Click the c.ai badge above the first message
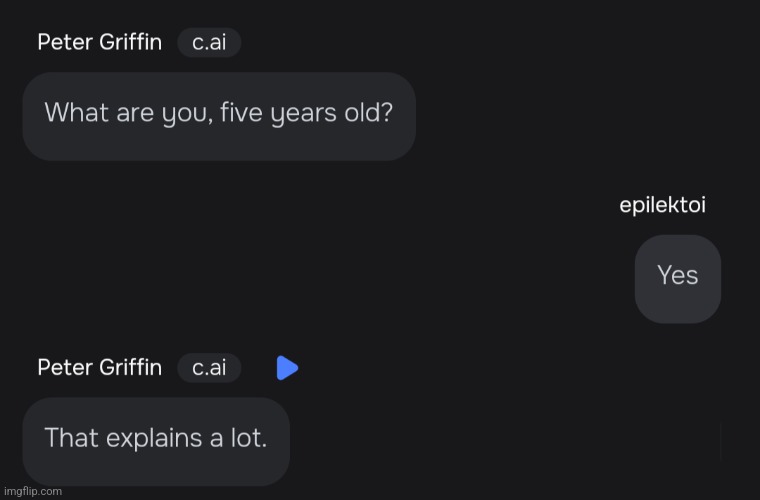Screen dimensions: 760x500 (x=209, y=43)
